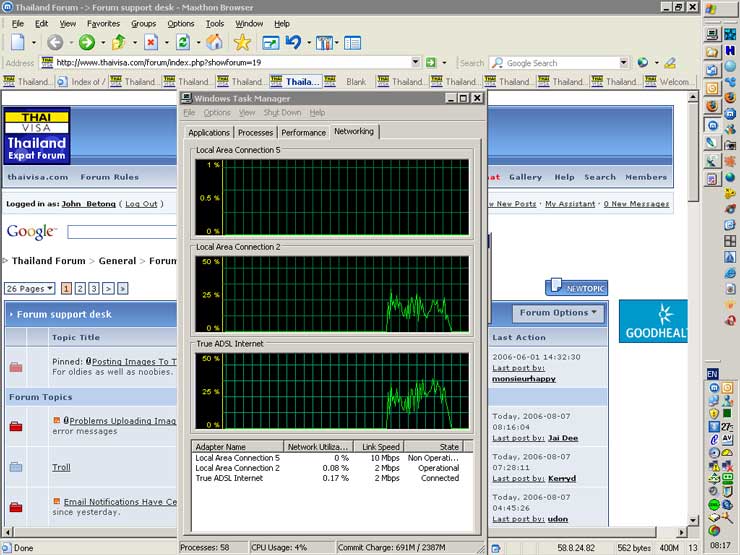This screenshot has height=555, width=740.
Task: Expand the Google Search engine dropdown
Action: 623,62
